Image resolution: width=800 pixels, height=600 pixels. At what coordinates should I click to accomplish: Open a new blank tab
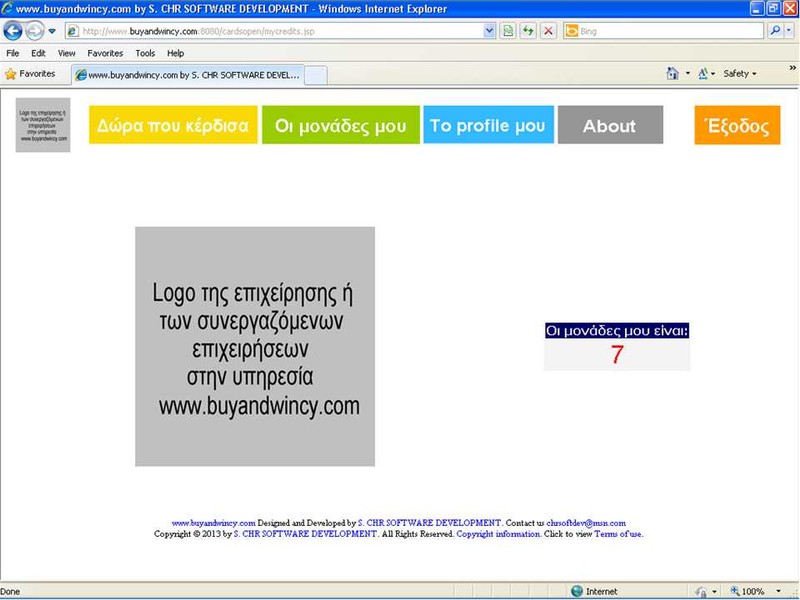(x=316, y=76)
